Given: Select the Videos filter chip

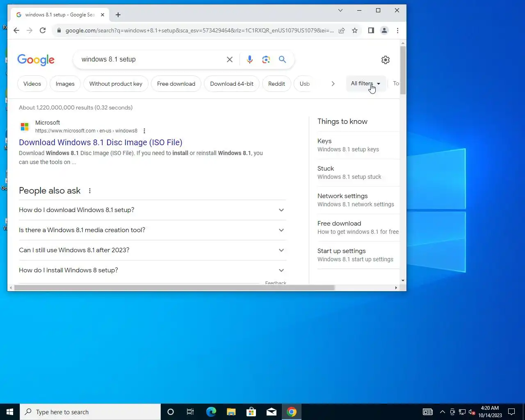Looking at the screenshot, I should point(32,84).
